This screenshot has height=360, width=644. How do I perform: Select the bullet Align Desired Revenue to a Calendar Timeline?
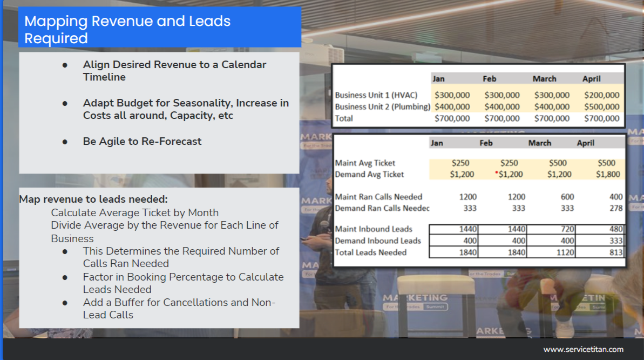pyautogui.click(x=174, y=71)
